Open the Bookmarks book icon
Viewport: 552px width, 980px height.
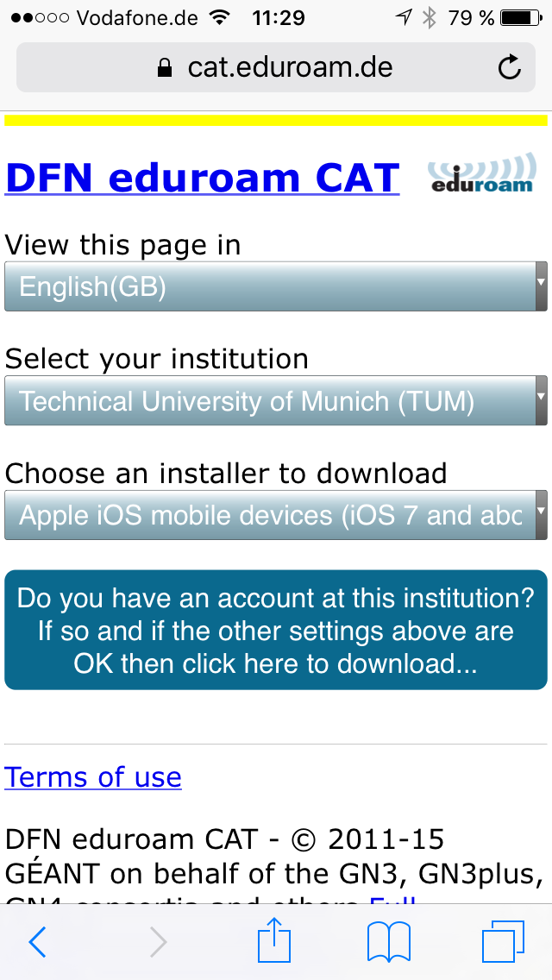pyautogui.click(x=388, y=942)
